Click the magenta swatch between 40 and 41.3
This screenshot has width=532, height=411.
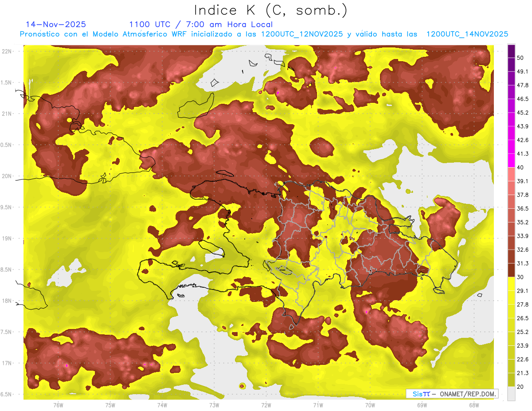tap(511, 160)
